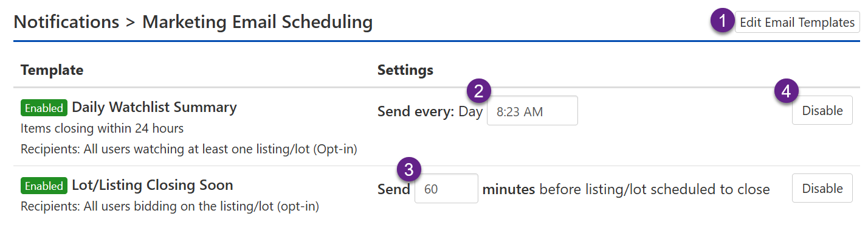Click the Enabled badge for Daily Watchlist Summary

point(44,108)
